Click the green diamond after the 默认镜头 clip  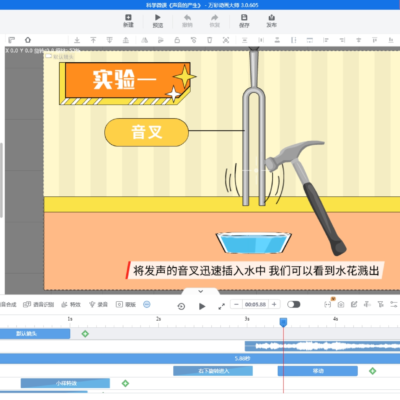click(85, 334)
